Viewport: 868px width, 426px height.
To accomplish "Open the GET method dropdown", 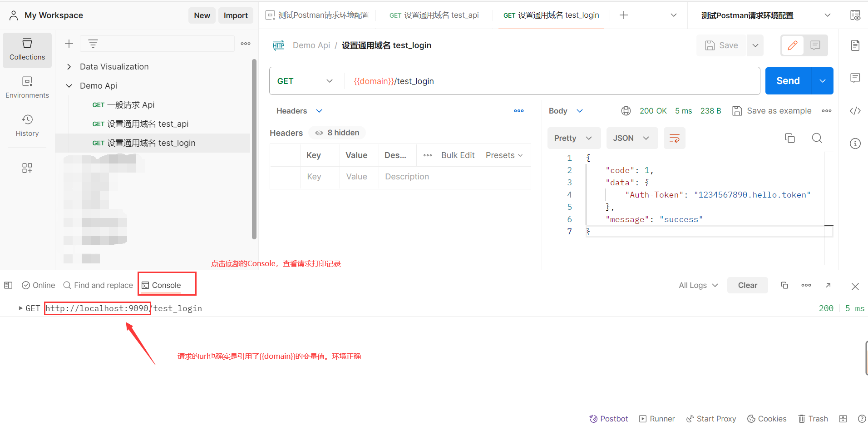I will pos(305,81).
